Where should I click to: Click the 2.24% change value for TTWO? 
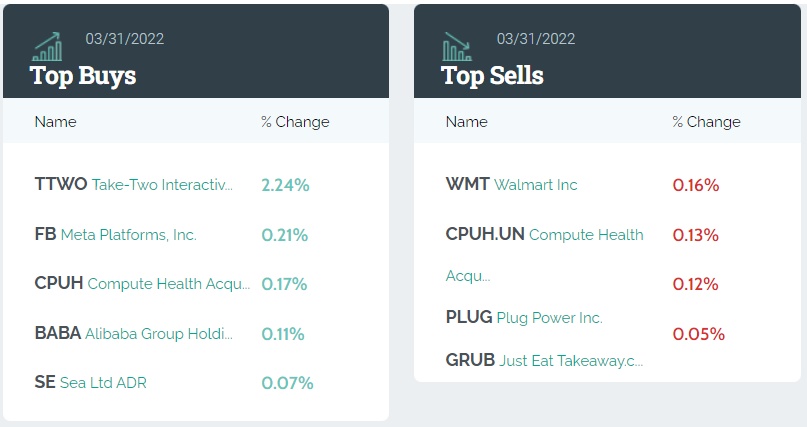pos(285,185)
